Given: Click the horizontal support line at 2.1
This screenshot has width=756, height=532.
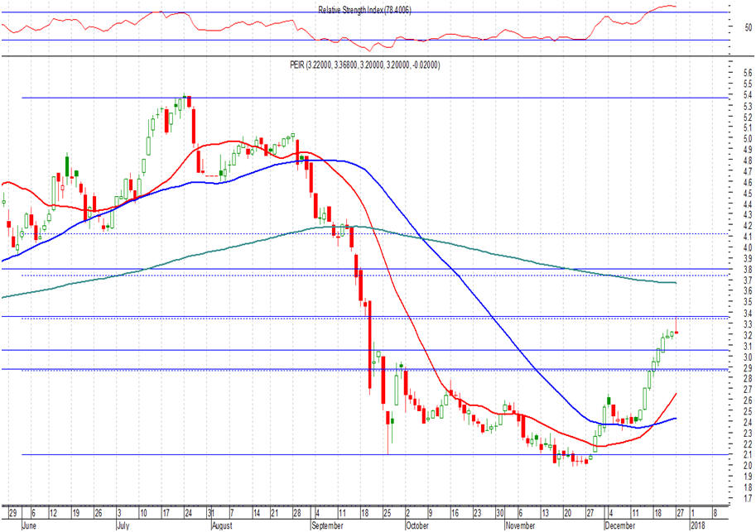Looking at the screenshot, I should (x=373, y=454).
